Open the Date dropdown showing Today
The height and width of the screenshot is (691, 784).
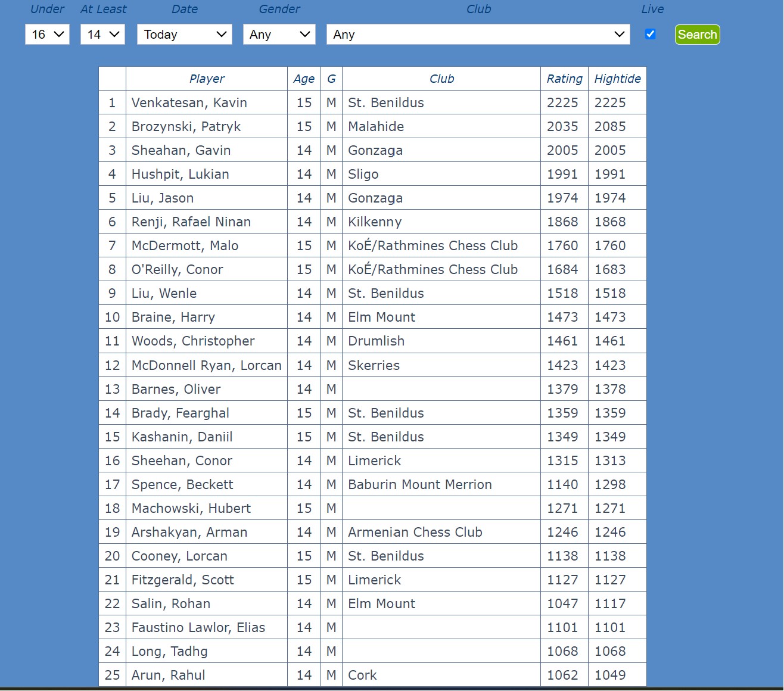coord(183,34)
